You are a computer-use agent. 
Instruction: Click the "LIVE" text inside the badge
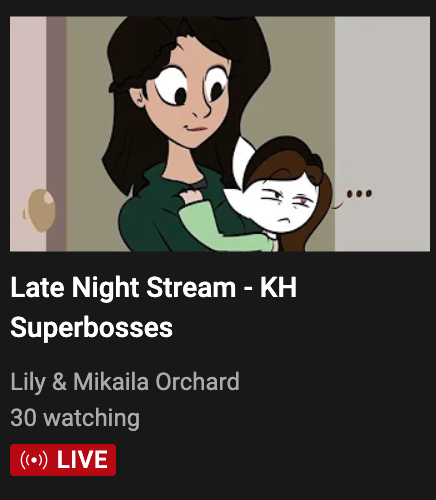pyautogui.click(x=82, y=460)
